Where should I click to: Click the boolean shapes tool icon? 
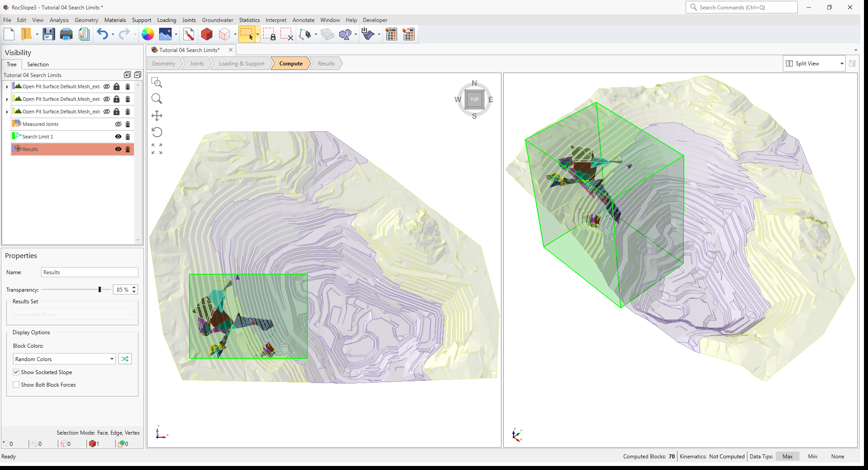(x=345, y=34)
